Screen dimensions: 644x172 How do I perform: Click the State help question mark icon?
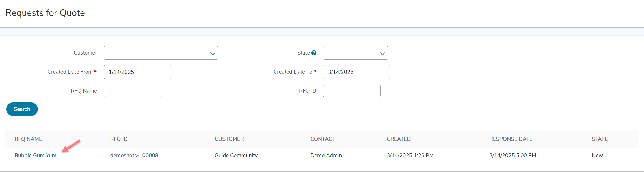click(314, 53)
